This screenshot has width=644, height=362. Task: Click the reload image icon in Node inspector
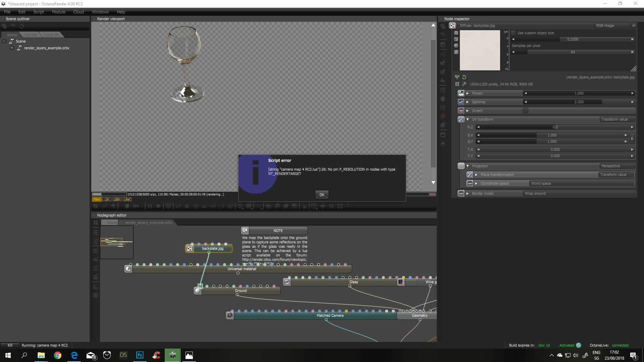(x=464, y=77)
